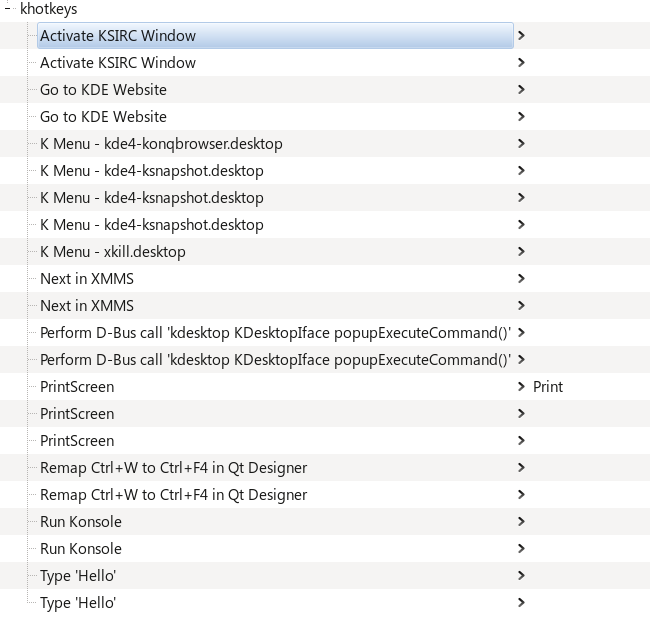Select the first Next in XMMS entry
650x643 pixels.
(x=87, y=279)
